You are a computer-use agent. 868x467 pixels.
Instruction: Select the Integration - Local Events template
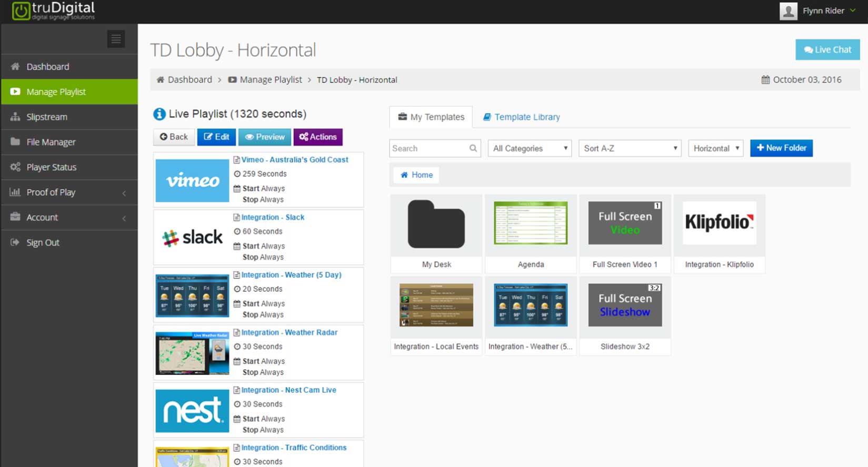click(x=436, y=316)
